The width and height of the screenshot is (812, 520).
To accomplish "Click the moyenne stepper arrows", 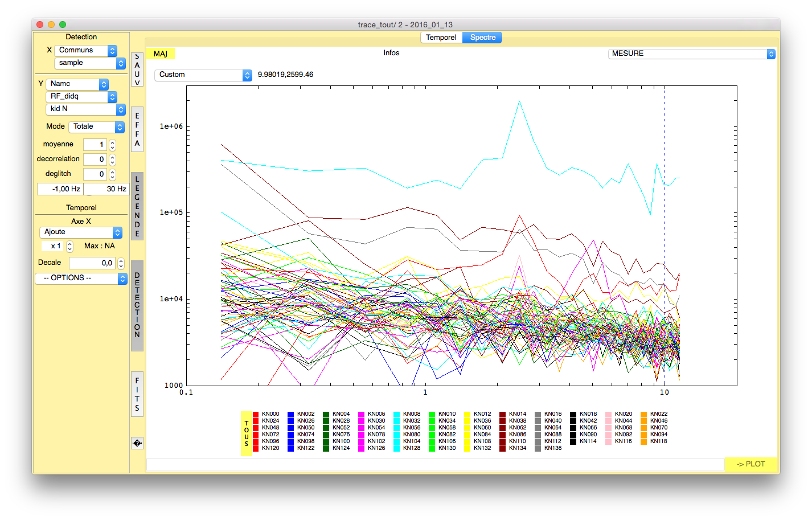I will [112, 145].
